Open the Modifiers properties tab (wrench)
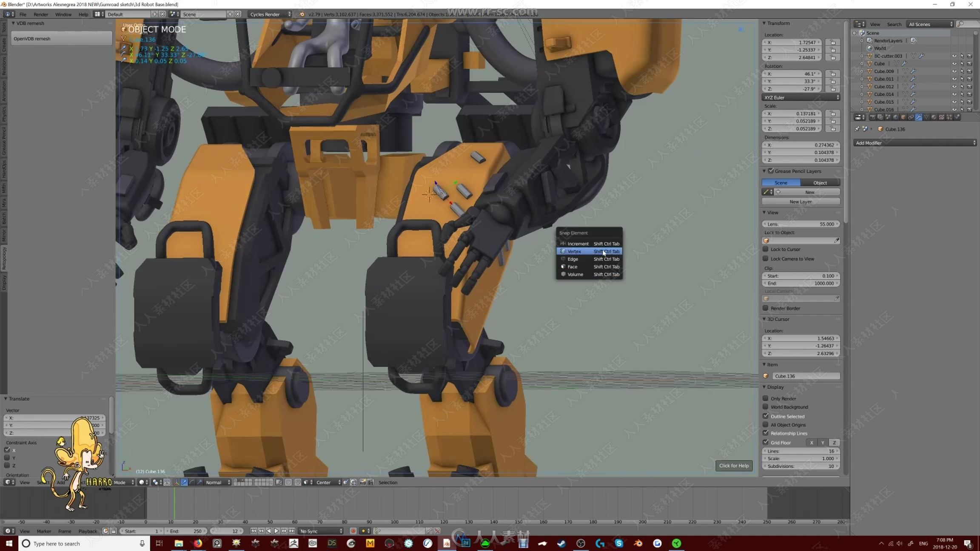This screenshot has width=980, height=551. pos(919,117)
